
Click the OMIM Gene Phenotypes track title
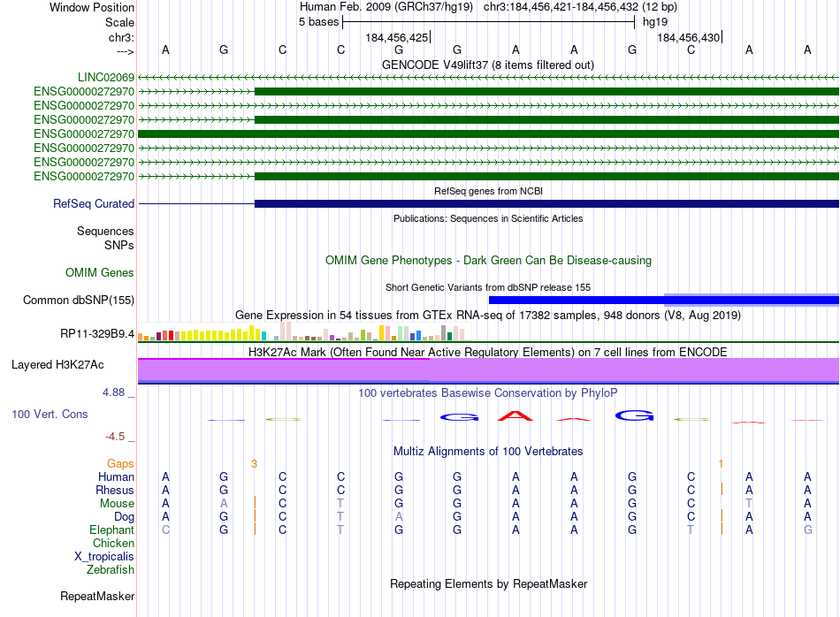(488, 260)
